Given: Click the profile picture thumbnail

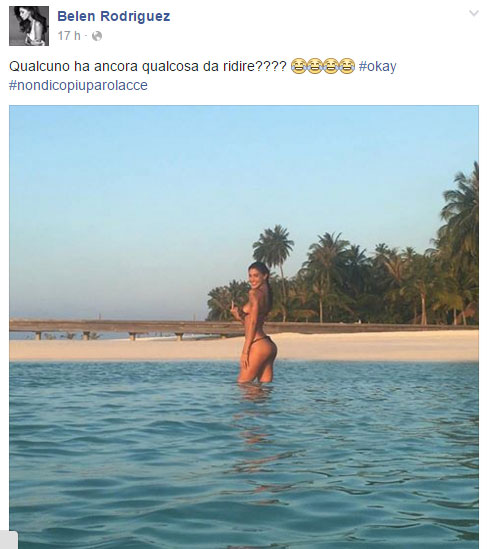Looking at the screenshot, I should (29, 26).
